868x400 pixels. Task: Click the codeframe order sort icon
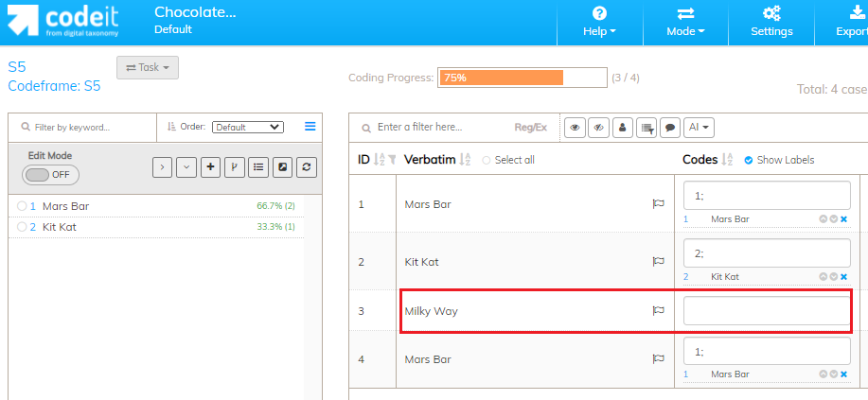[171, 127]
